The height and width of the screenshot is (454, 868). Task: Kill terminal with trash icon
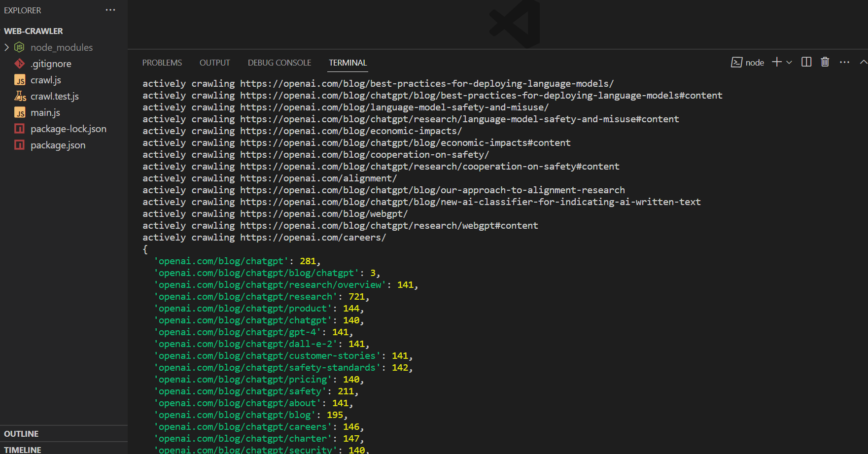coord(825,62)
